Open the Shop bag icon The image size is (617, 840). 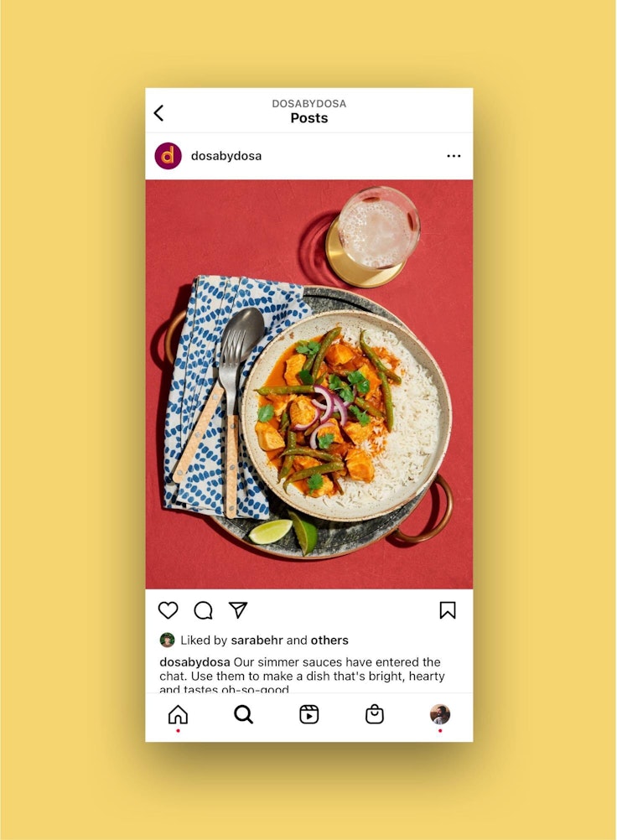pyautogui.click(x=375, y=714)
